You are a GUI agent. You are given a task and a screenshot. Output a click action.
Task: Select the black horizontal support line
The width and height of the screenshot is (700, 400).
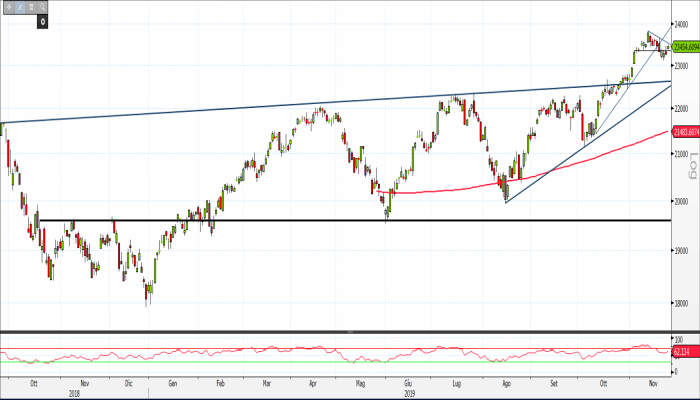click(300, 220)
